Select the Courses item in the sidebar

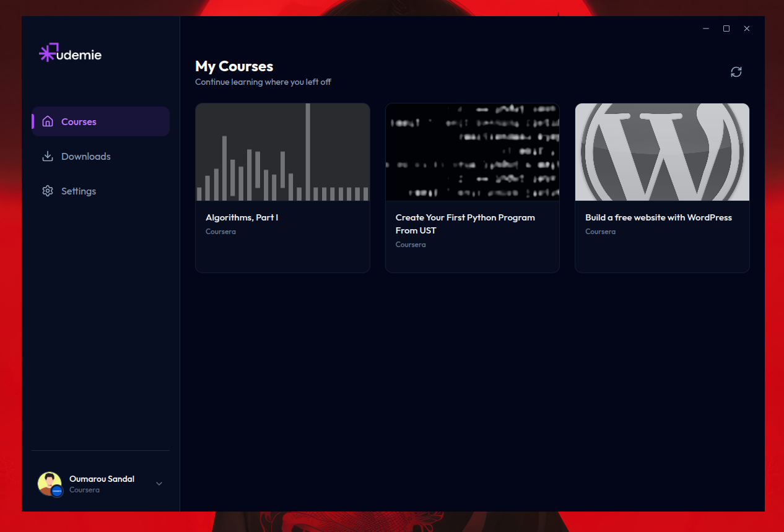[x=77, y=121]
